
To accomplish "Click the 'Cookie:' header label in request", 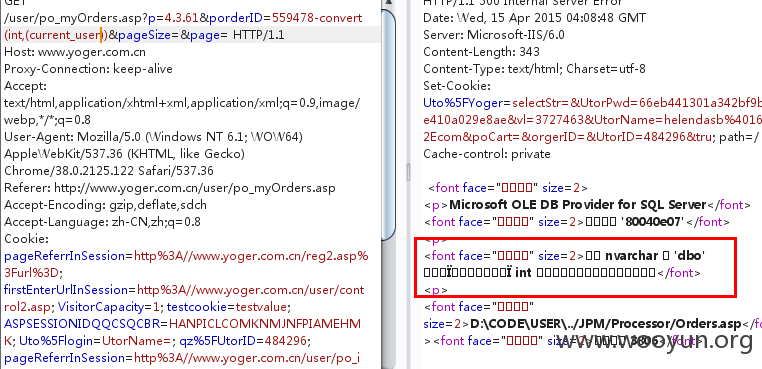I will click(x=26, y=239).
